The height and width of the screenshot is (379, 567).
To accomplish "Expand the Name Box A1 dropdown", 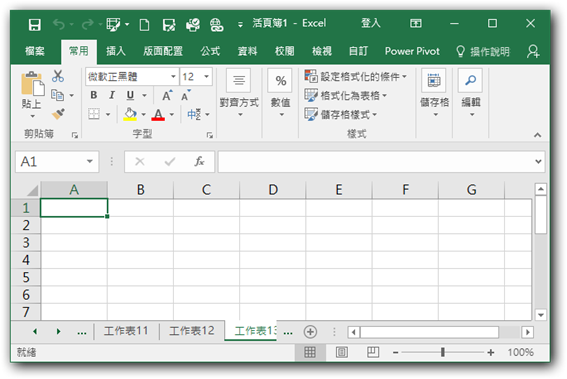I will (90, 161).
